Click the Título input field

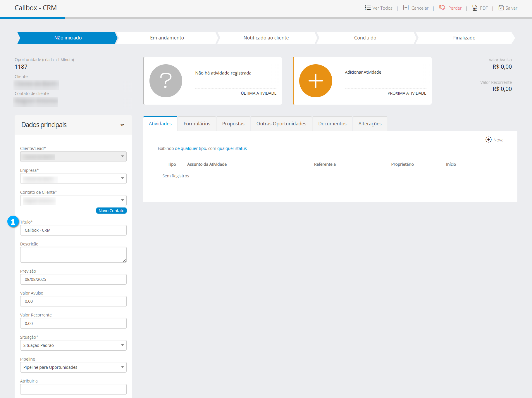73,230
